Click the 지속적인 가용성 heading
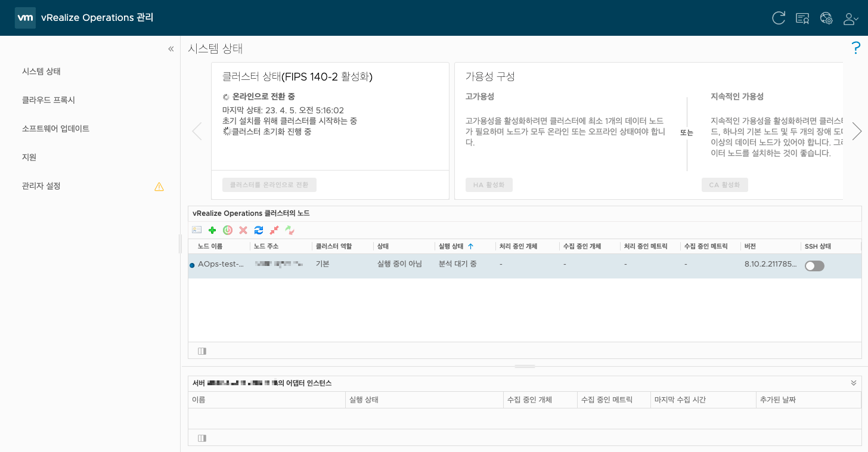868x452 pixels. pyautogui.click(x=737, y=97)
